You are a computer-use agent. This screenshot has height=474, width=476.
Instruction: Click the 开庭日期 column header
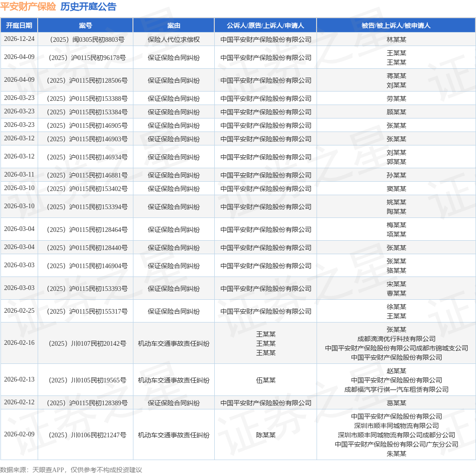(19, 26)
